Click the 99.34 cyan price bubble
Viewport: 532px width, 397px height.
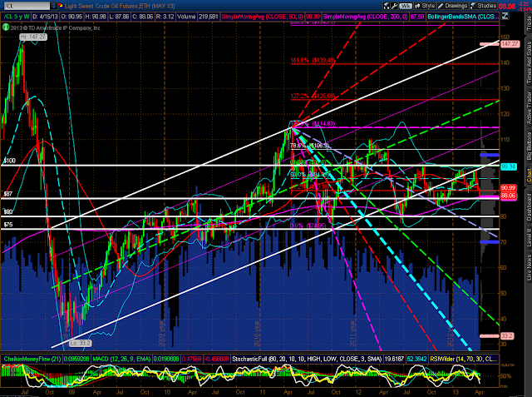point(508,166)
